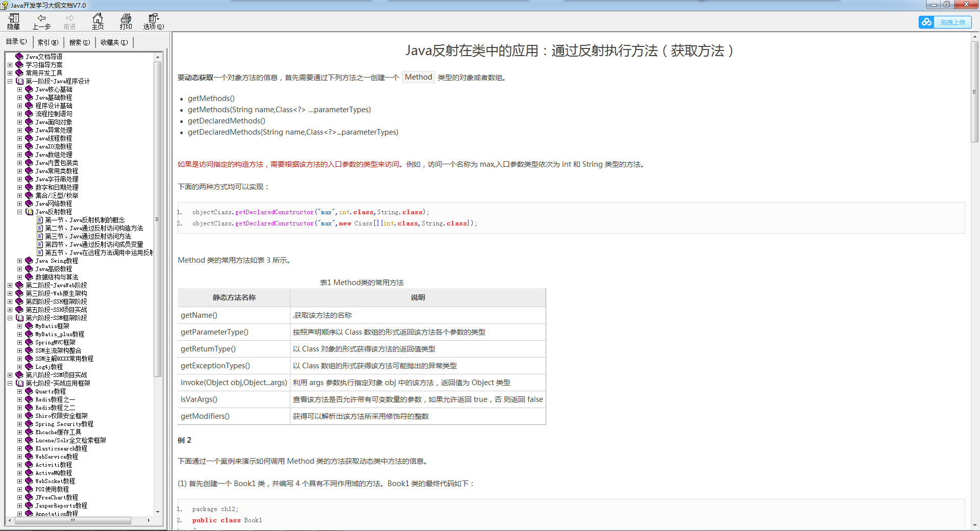Click the Log4j教程 book icon
980x531 pixels.
pyautogui.click(x=29, y=367)
